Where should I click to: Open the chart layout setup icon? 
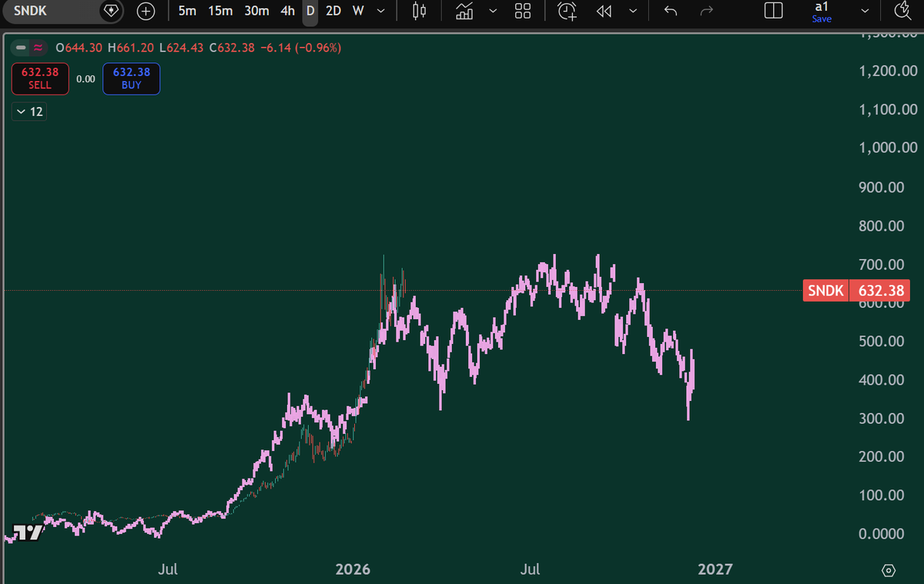[x=773, y=11]
